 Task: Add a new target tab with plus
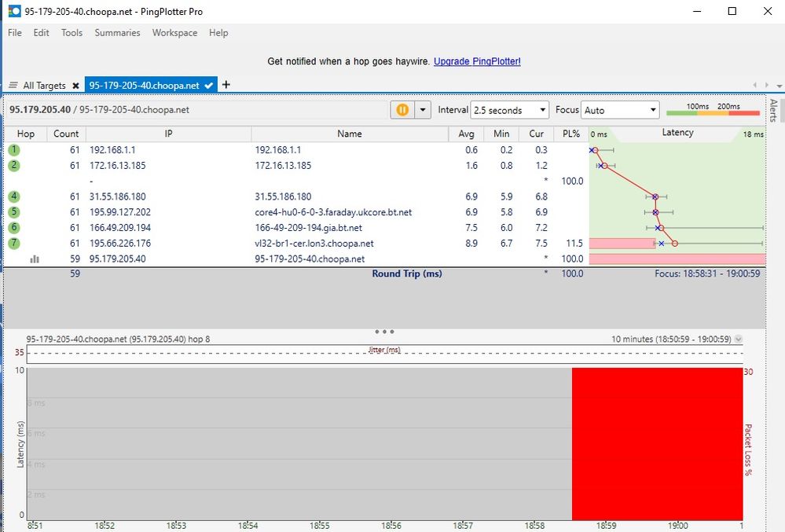coord(226,85)
